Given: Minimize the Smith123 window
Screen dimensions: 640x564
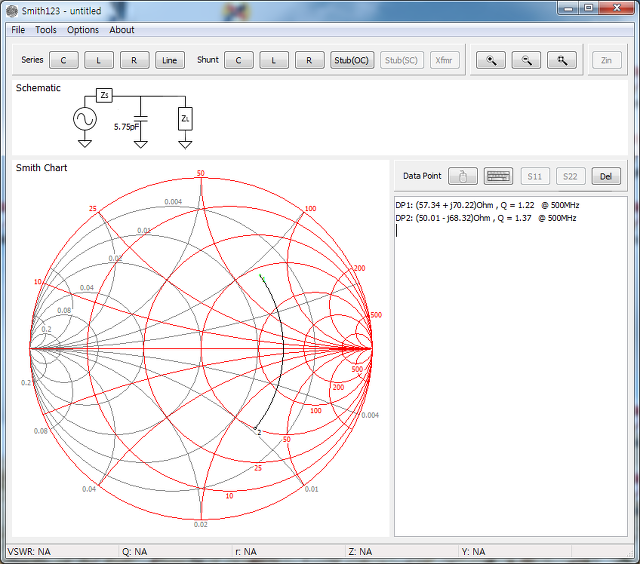Looking at the screenshot, I should [569, 8].
